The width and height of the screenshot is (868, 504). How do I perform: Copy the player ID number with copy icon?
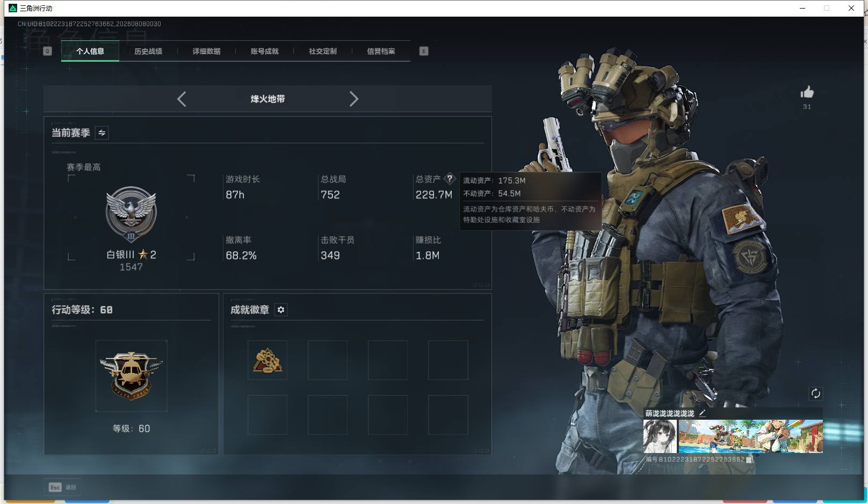pos(750,459)
